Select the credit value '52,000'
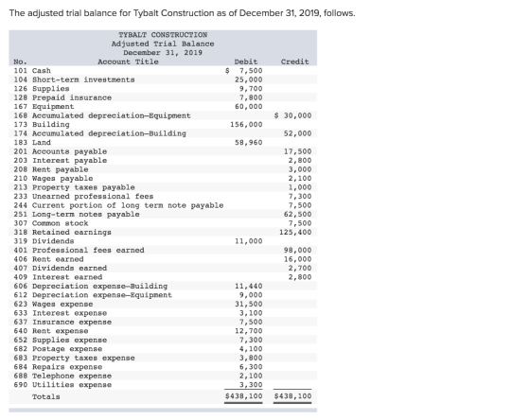 (x=298, y=133)
